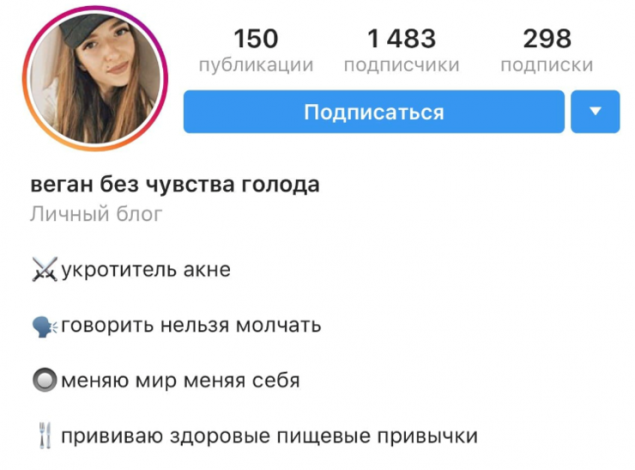Viewport: 635px width, 470px height.
Task: Expand suggestions with the blue arrow button
Action: point(595,111)
